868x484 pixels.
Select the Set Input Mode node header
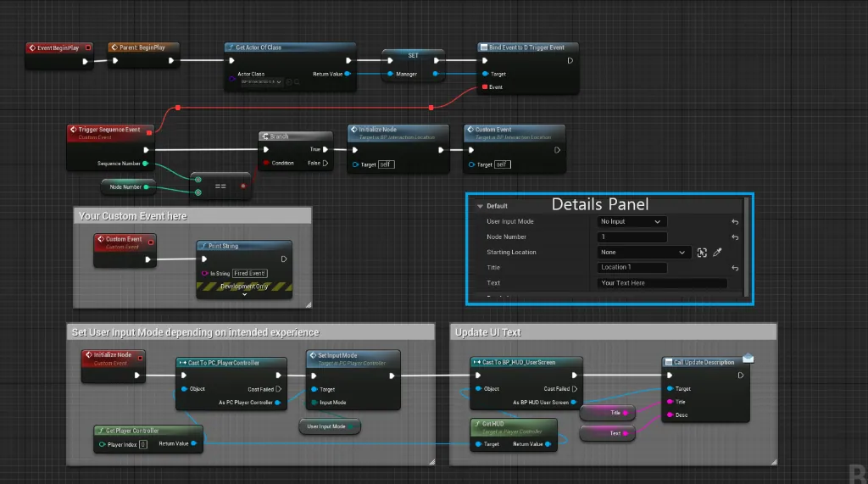pos(353,359)
